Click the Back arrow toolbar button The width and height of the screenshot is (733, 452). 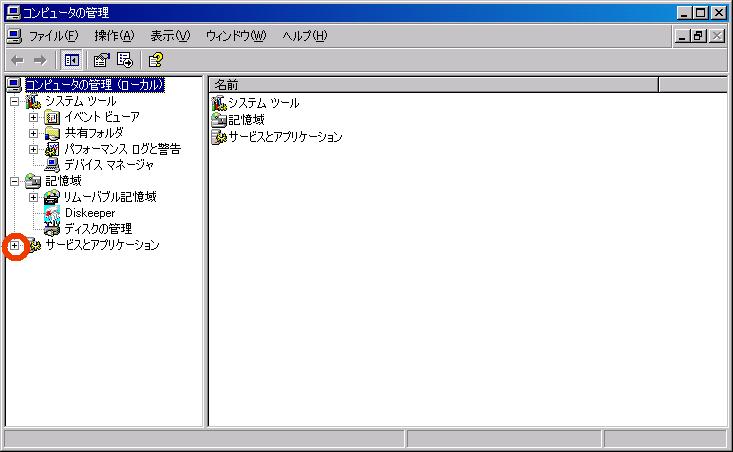pyautogui.click(x=17, y=60)
